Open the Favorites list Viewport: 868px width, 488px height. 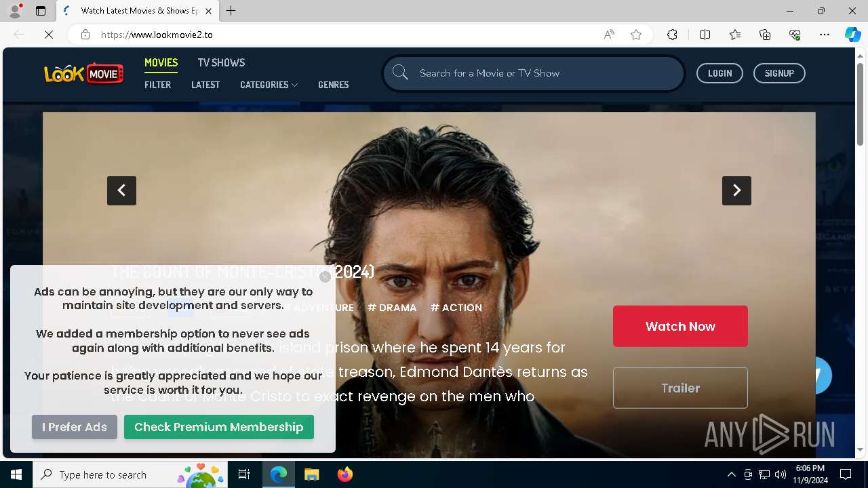click(x=735, y=35)
